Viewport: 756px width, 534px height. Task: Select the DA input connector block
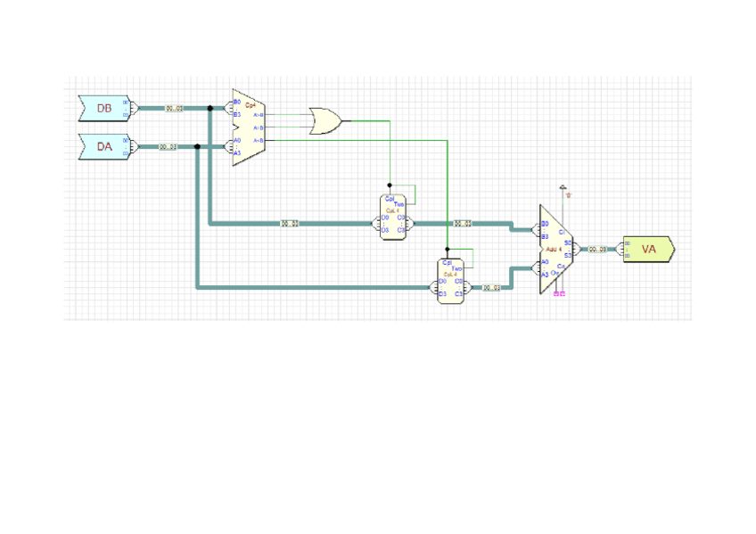click(104, 146)
